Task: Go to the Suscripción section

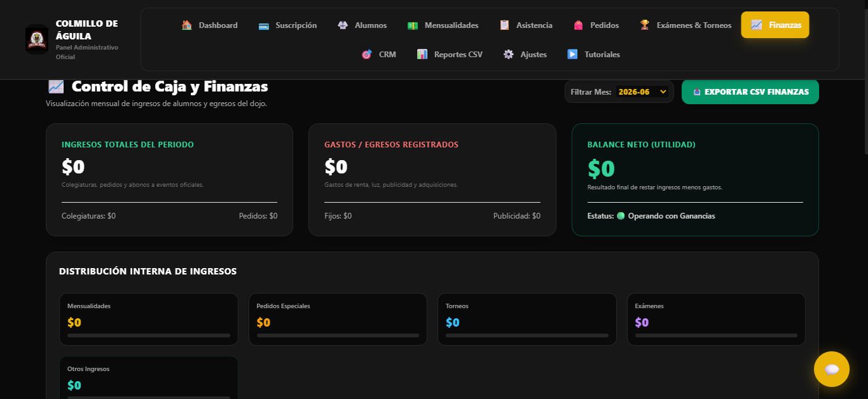Action: 287,25
